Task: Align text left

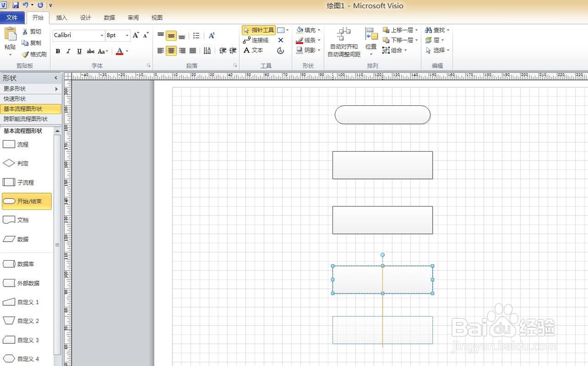Action: (161, 51)
